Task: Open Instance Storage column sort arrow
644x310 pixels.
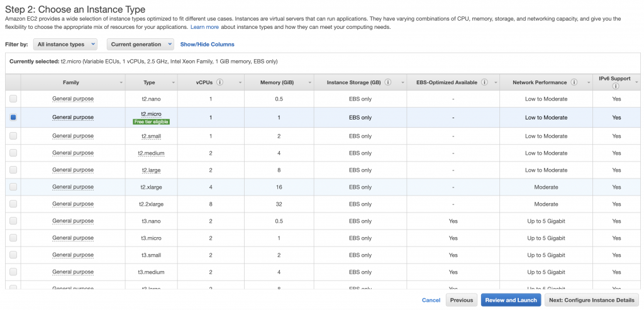Action: [x=403, y=82]
